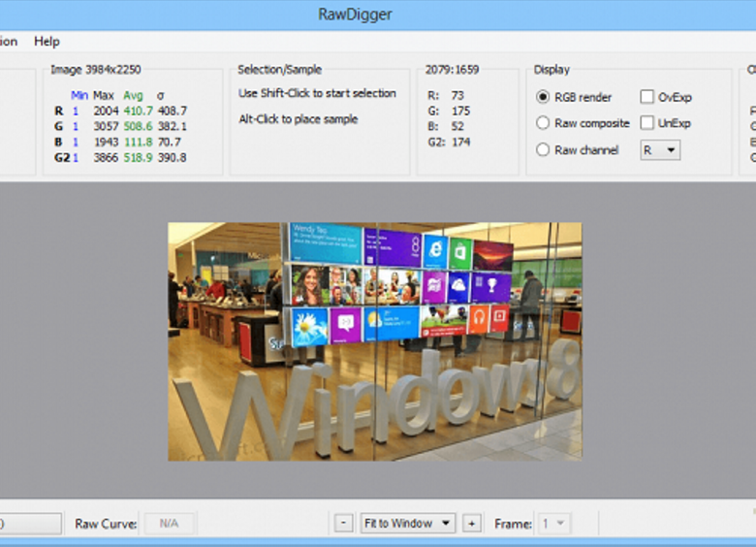This screenshot has height=547, width=756.
Task: Click the RawDigger window title
Action: click(355, 15)
